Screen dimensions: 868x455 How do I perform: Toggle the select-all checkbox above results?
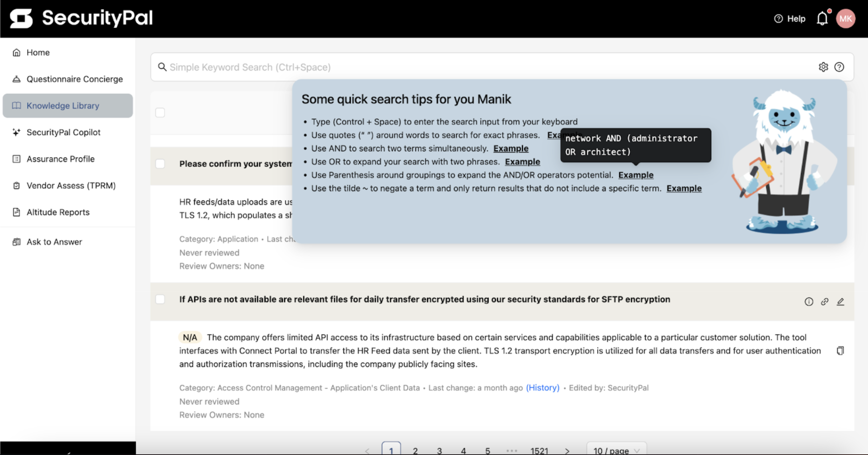160,113
